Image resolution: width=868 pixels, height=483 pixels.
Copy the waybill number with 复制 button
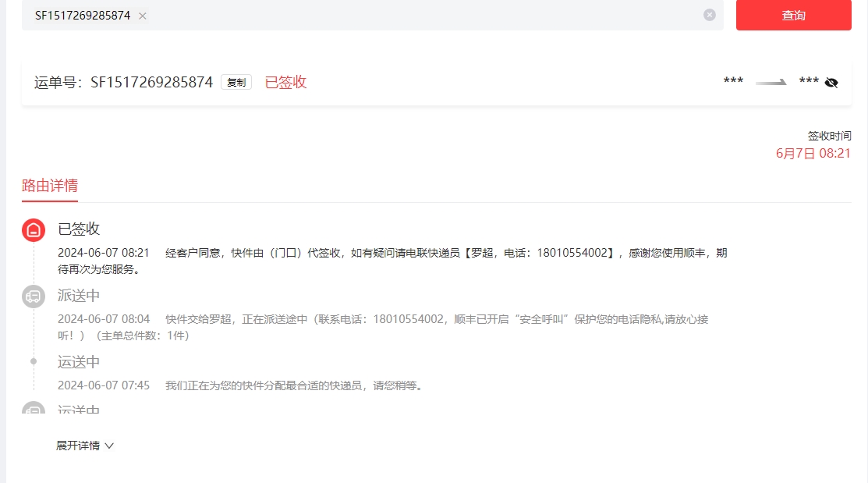pos(236,82)
